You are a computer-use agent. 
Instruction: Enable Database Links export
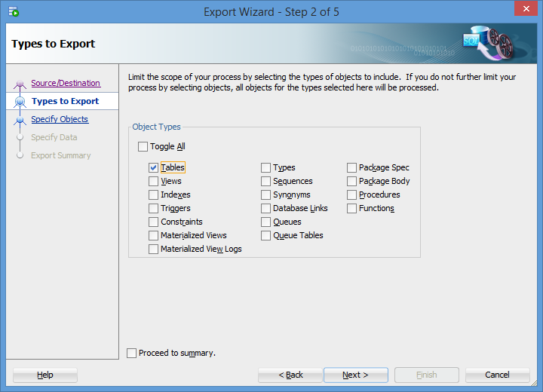click(x=266, y=209)
